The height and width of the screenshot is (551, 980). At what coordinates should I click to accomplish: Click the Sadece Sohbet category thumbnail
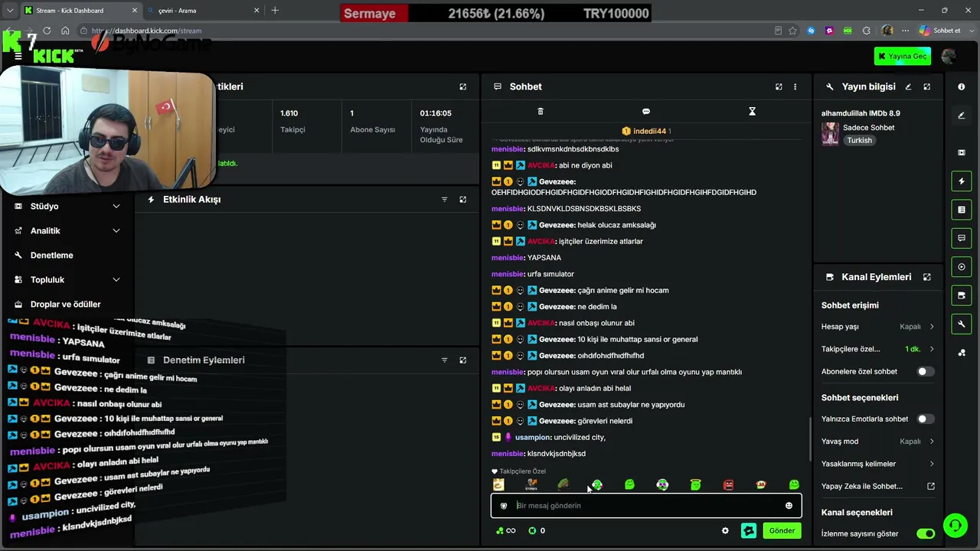830,133
